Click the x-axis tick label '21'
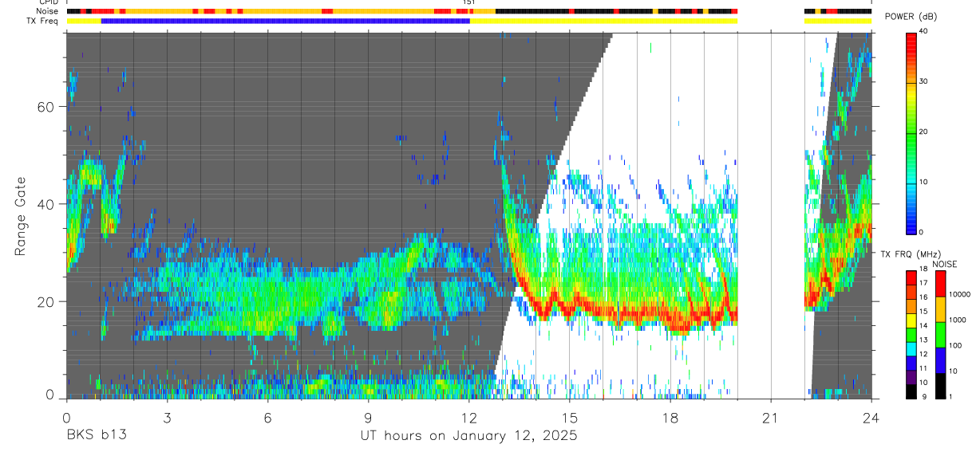Viewport: 980px width, 452px height. click(x=771, y=417)
